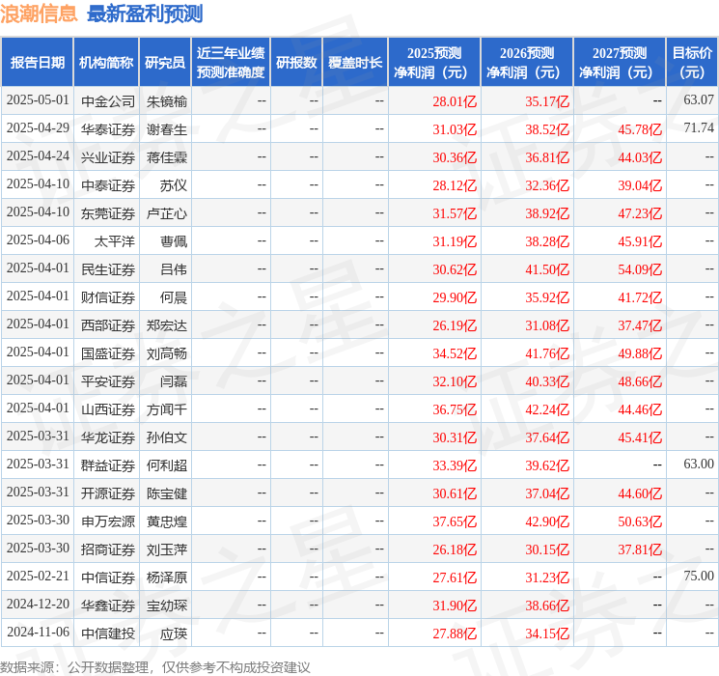The image size is (719, 676).
Task: Select the 机构简称 column header
Action: (x=106, y=62)
